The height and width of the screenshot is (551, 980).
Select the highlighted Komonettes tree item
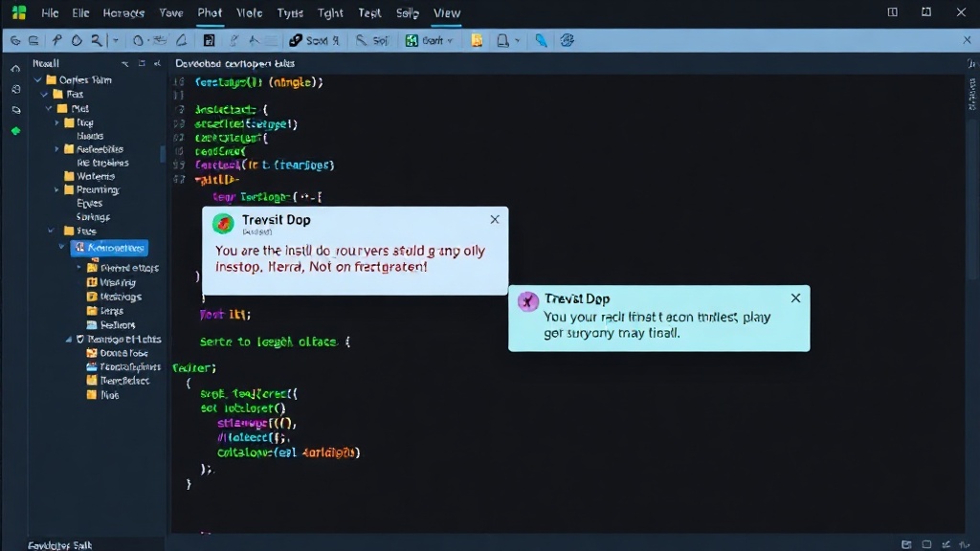click(x=109, y=248)
